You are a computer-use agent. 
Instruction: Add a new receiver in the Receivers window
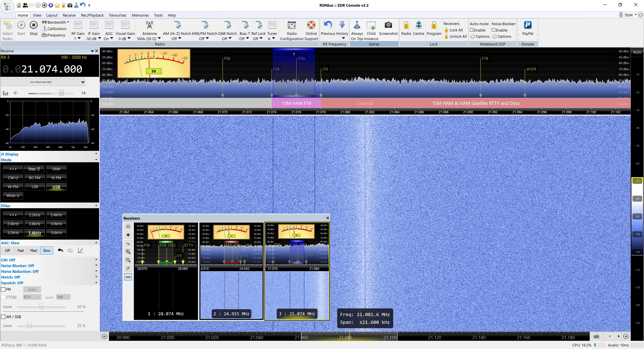[x=128, y=235]
